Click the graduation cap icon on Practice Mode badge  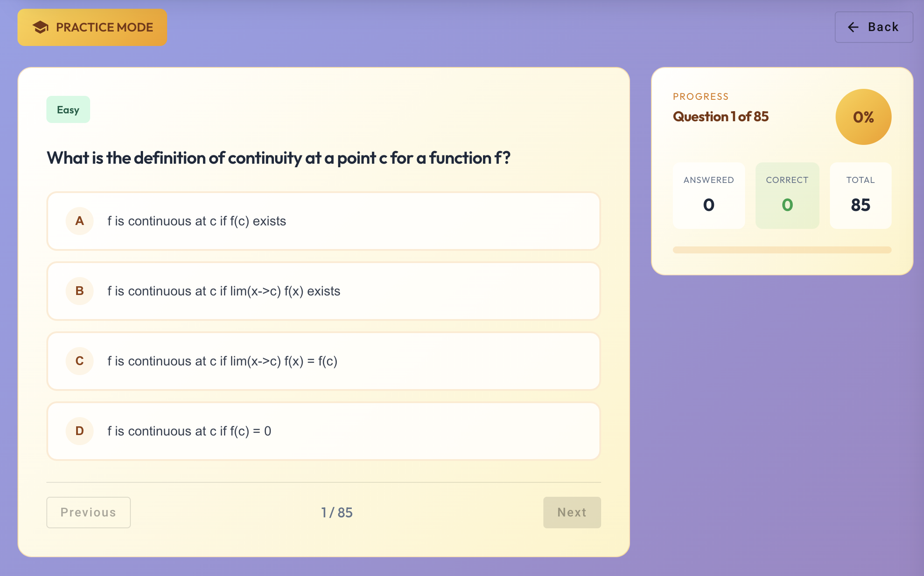click(x=40, y=27)
